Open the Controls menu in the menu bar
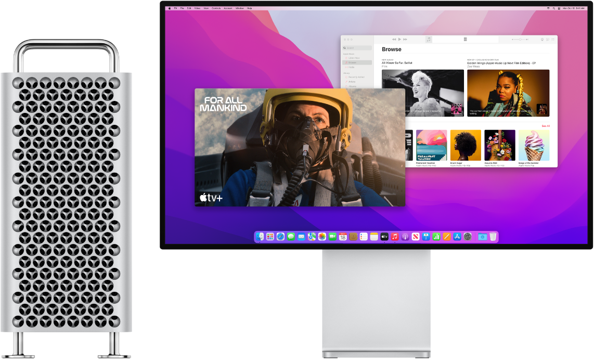 [216, 8]
